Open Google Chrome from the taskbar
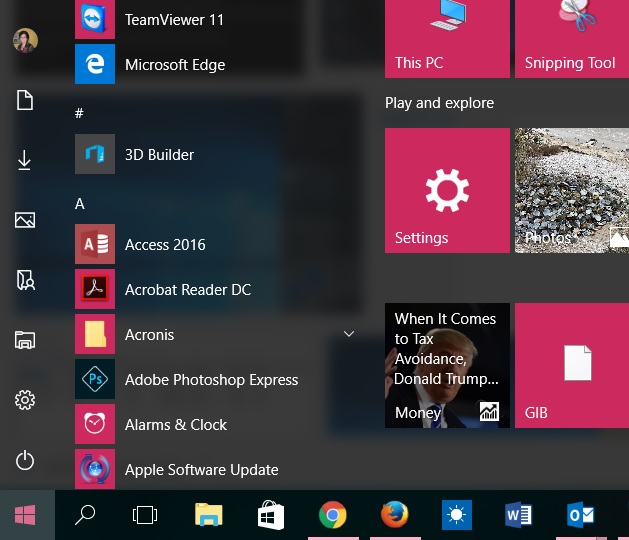Image resolution: width=629 pixels, height=540 pixels. coord(332,515)
